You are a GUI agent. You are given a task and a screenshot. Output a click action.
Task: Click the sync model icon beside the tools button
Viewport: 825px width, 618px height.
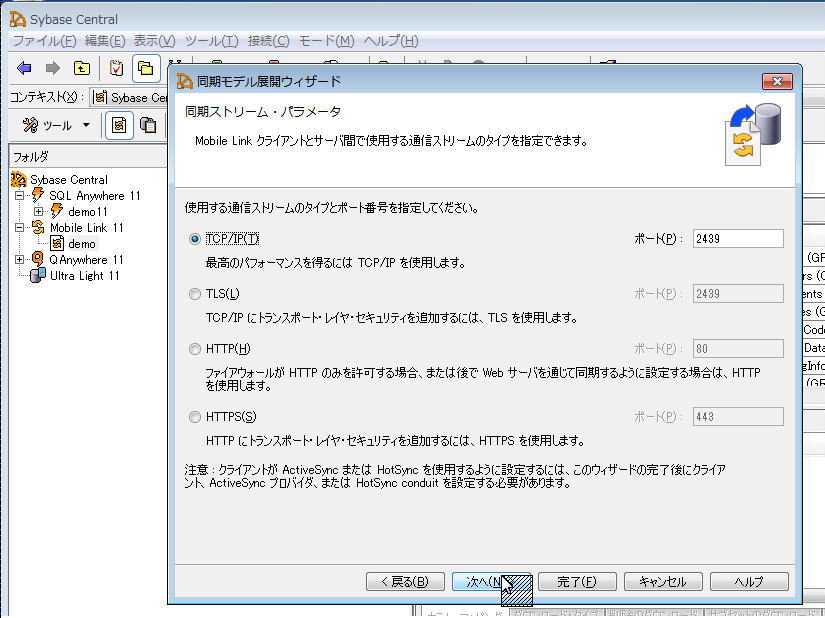click(119, 125)
